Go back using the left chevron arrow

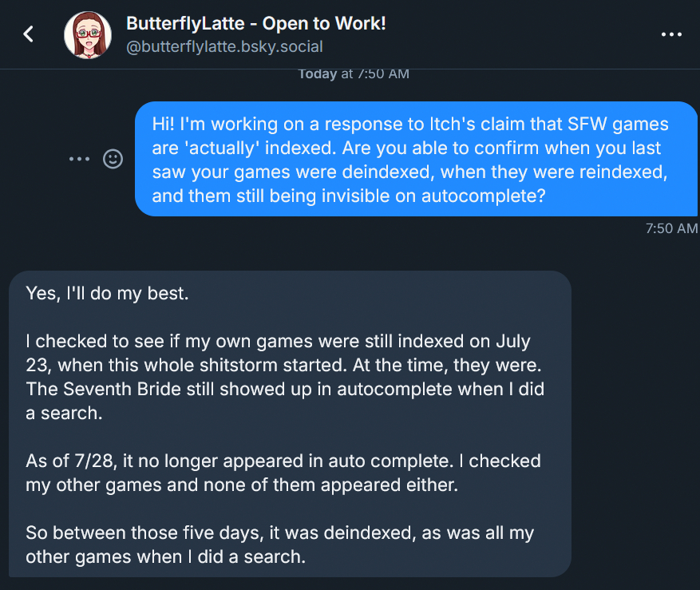(29, 34)
